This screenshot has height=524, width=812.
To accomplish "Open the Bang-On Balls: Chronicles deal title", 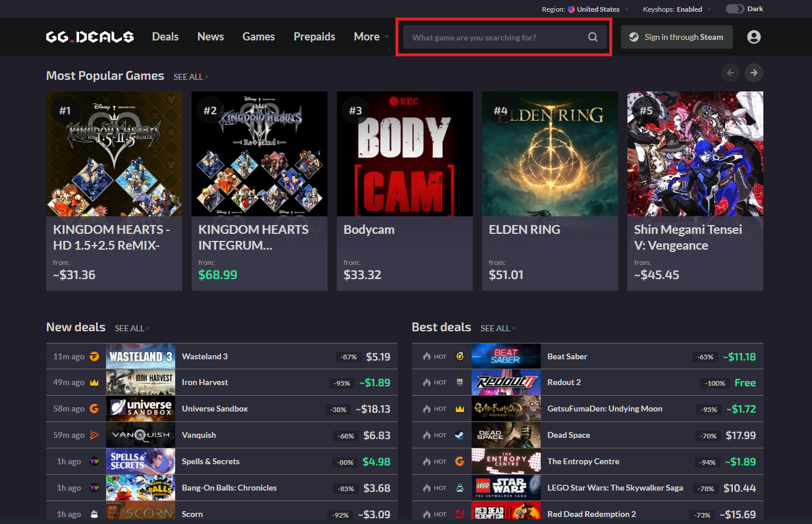I will [x=229, y=488].
